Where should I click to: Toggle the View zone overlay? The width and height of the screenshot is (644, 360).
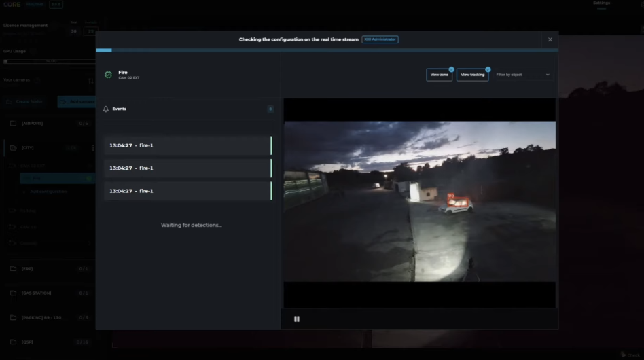(439, 75)
